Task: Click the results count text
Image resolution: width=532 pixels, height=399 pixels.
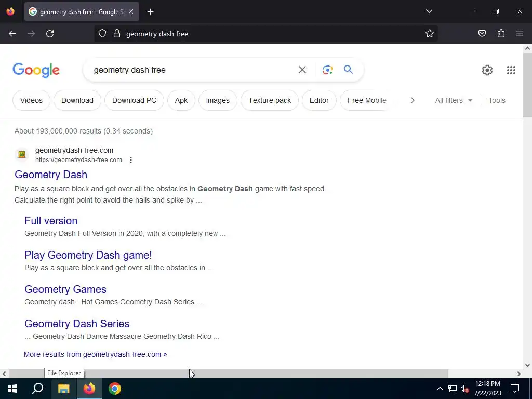Action: tap(84, 131)
